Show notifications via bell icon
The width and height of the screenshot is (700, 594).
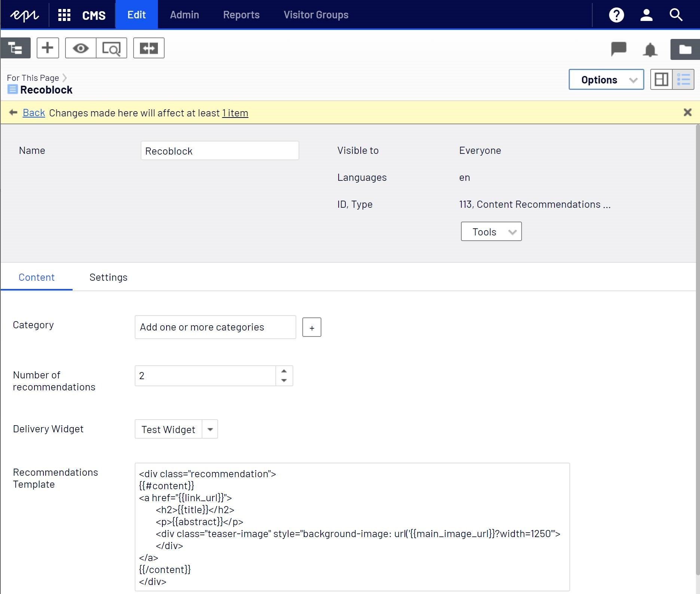650,49
